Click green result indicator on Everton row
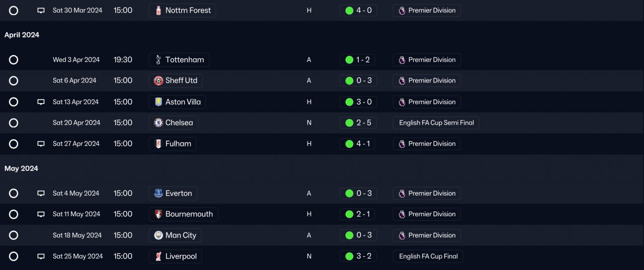 (x=349, y=194)
